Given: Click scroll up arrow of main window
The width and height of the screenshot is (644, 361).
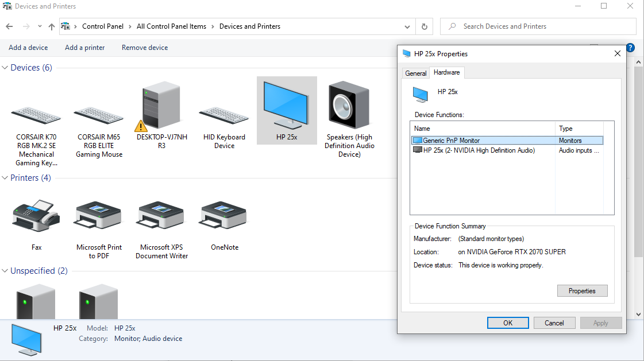Looking at the screenshot, I should 638,62.
